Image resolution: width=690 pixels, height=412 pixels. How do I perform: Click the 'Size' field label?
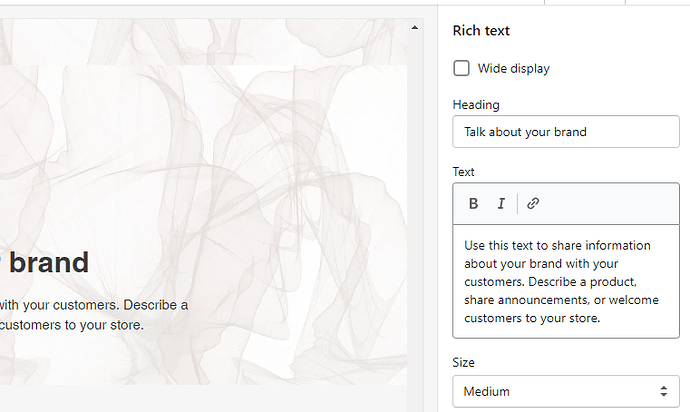[463, 362]
